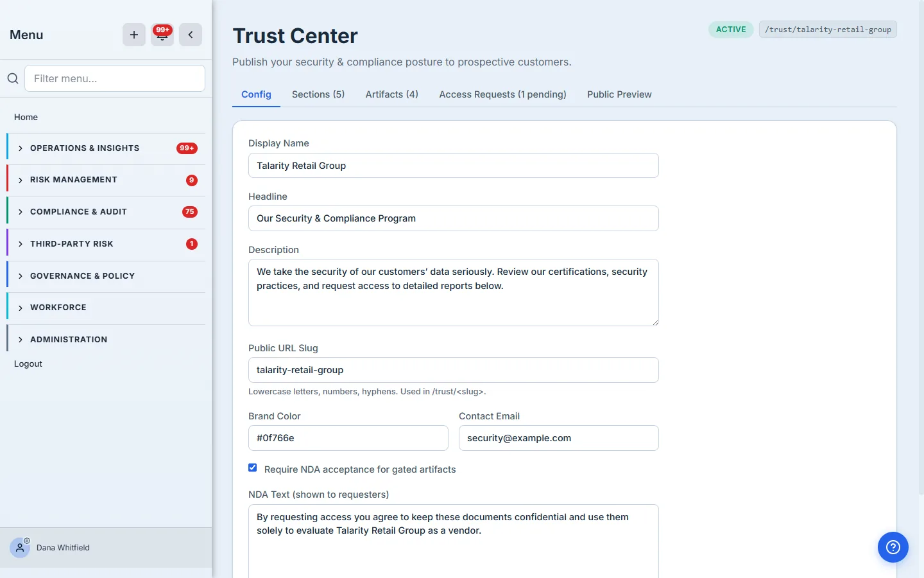Collapse the sidebar with the back arrow

click(x=191, y=35)
